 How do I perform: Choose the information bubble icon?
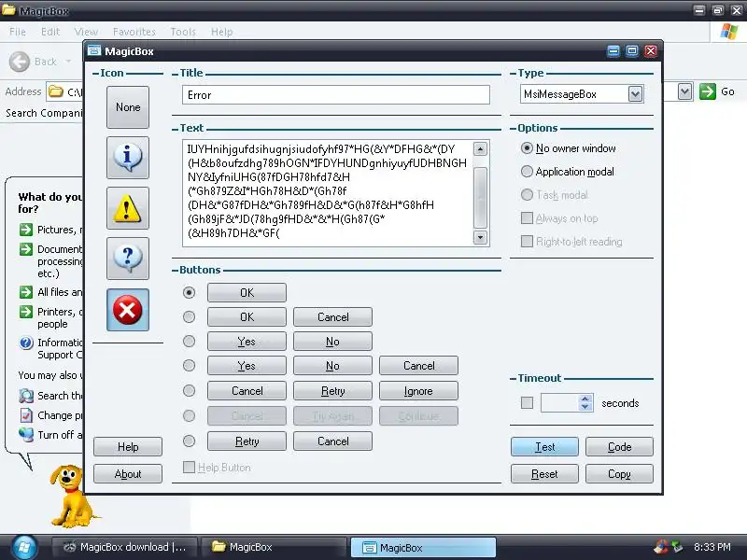click(x=128, y=158)
